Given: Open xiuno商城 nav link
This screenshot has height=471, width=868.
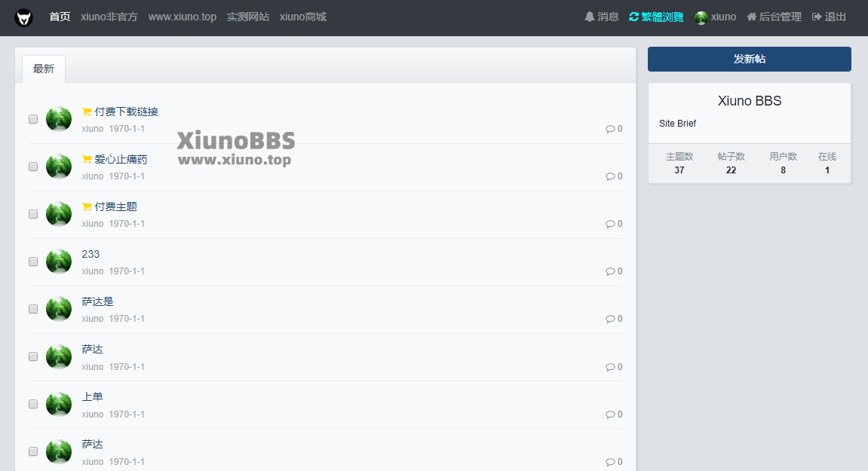Looking at the screenshot, I should point(303,17).
